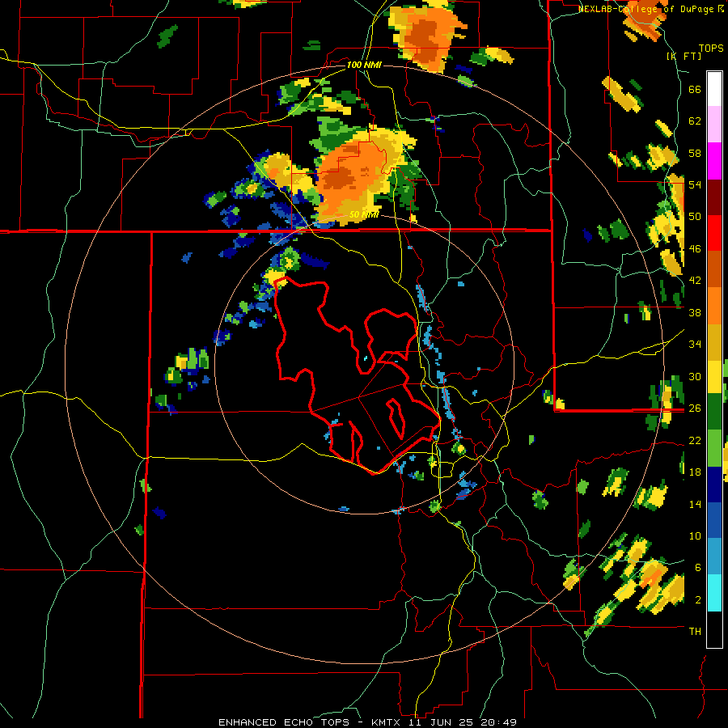Viewport: 728px width, 728px height.
Task: Click the '62' legend value
Action: click(x=695, y=121)
